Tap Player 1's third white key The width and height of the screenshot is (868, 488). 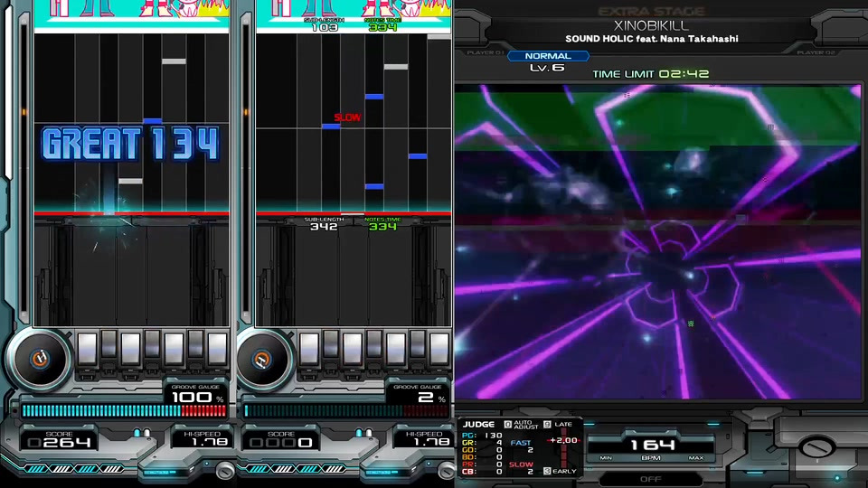[174, 350]
